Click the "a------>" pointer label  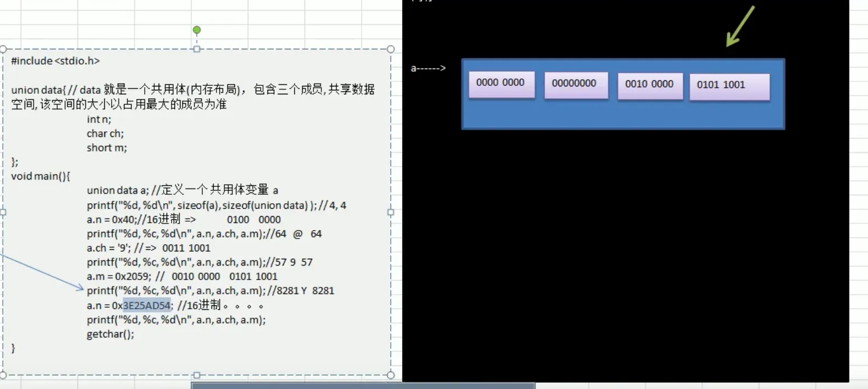click(x=429, y=68)
